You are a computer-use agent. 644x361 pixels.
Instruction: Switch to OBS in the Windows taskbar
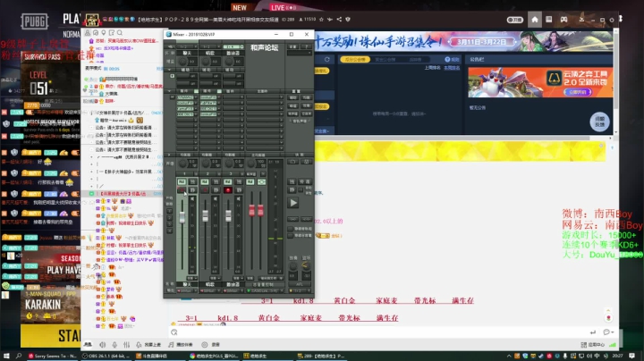[x=106, y=356]
